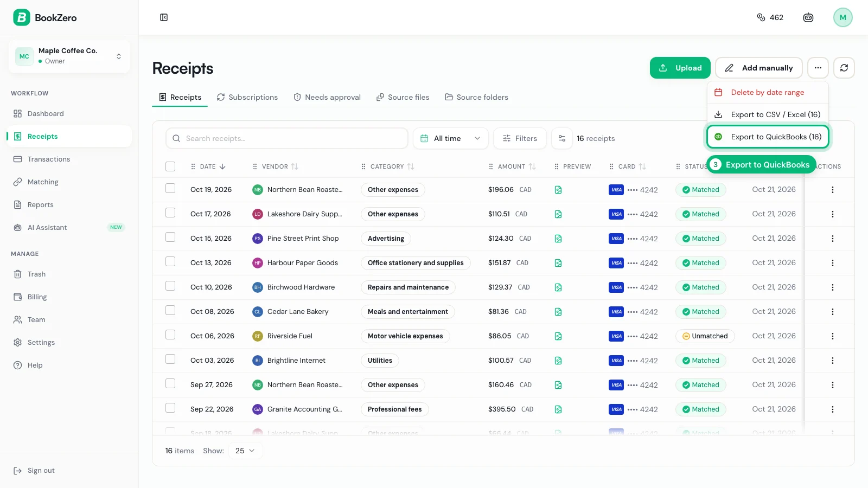Preview the Riverside Fuel receipt file
The width and height of the screenshot is (868, 488).
(x=558, y=336)
